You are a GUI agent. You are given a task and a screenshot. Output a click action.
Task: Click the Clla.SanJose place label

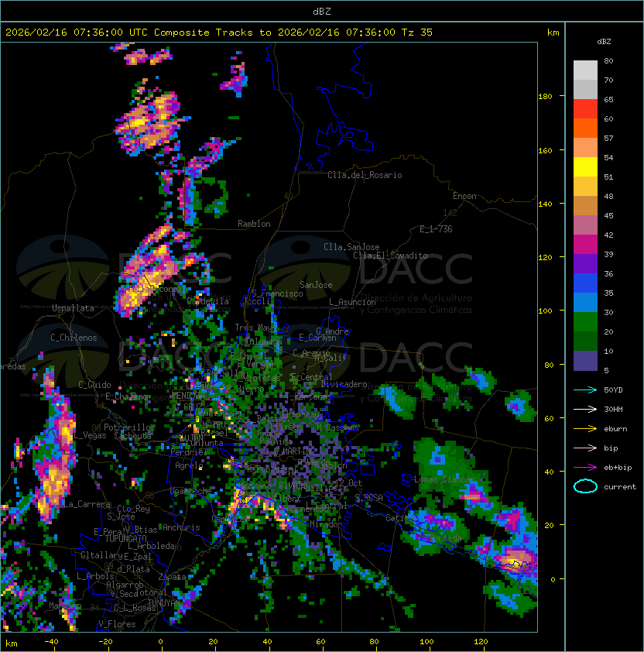(x=351, y=247)
